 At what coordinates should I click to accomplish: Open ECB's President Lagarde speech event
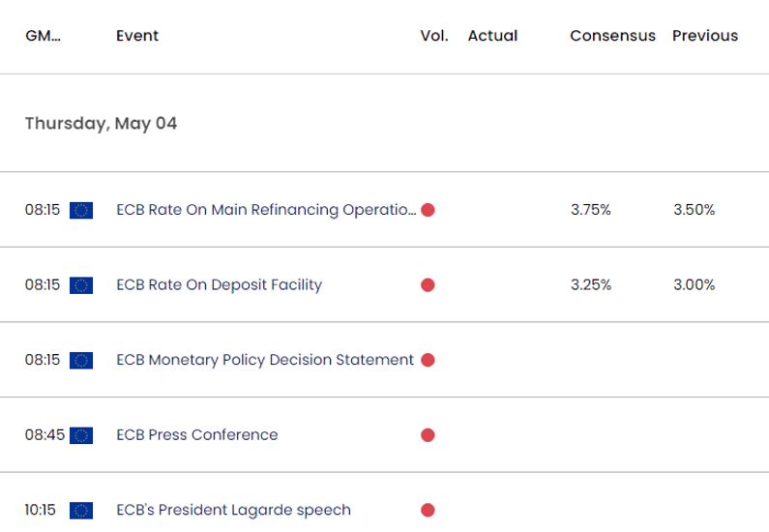233,510
